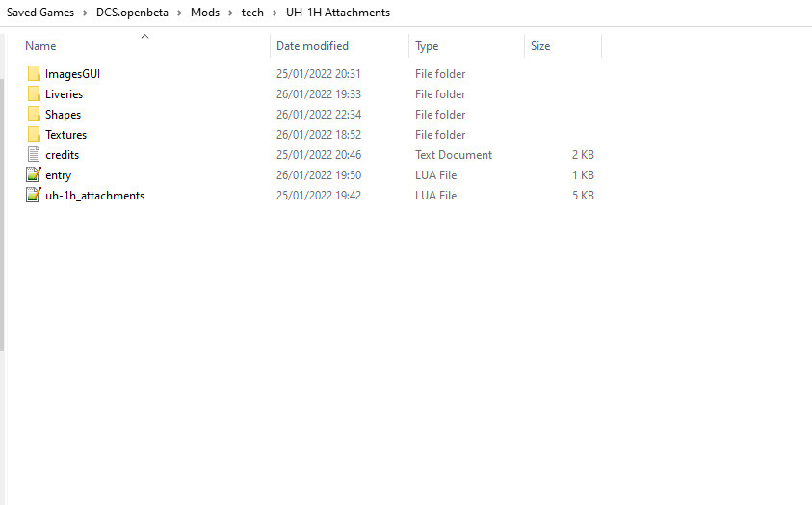Click date 26/01/2022 19:33 of Liveries

[319, 94]
